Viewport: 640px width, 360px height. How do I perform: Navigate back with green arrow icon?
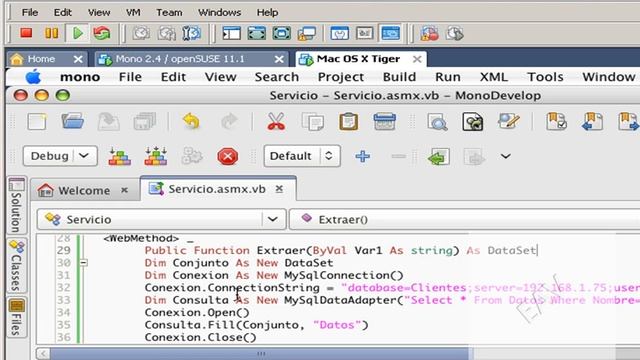tap(439, 157)
